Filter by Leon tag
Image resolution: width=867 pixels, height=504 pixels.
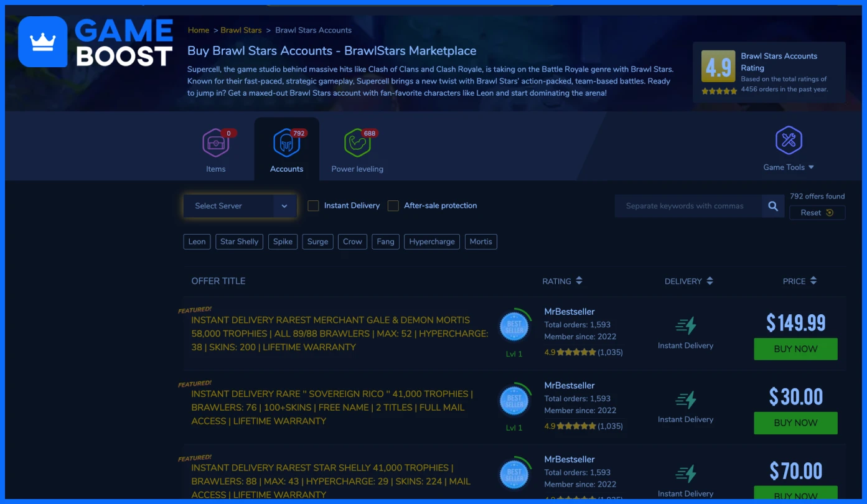[197, 241]
